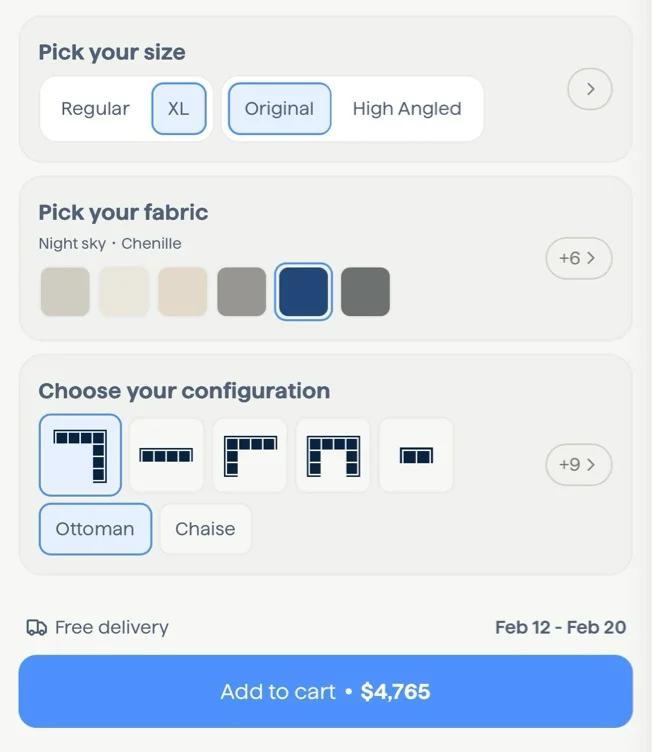Add the sofa to cart for $4,765
Viewport: 652px width, 752px height.
click(x=325, y=692)
